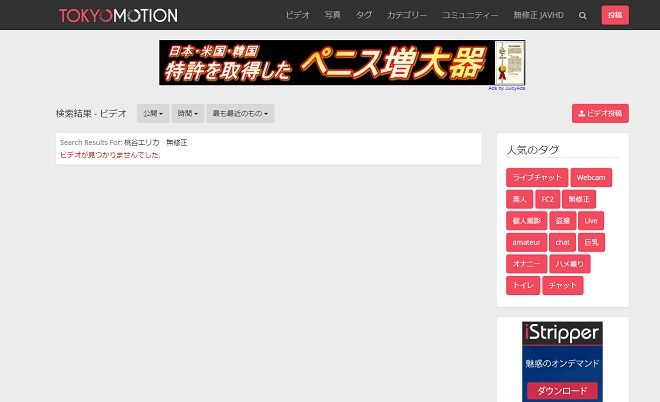Select the Live tag
This screenshot has height=402, width=660.
coord(591,221)
